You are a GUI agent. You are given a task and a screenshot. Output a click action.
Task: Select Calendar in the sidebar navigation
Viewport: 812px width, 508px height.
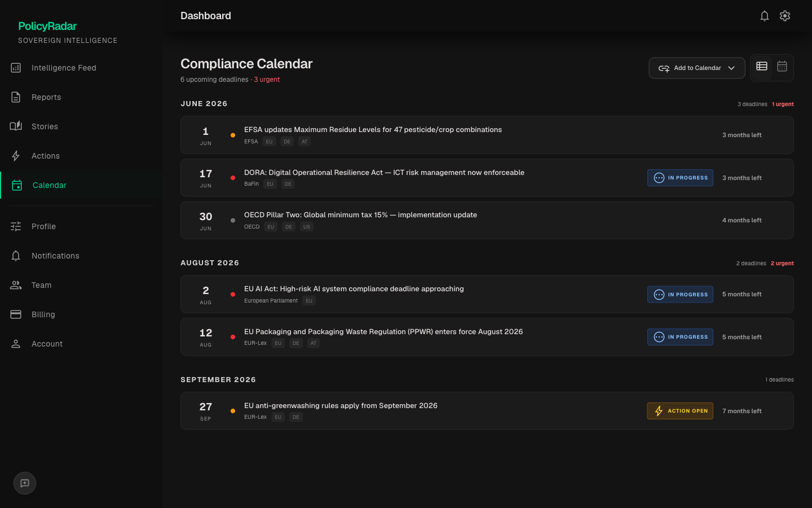tap(49, 185)
